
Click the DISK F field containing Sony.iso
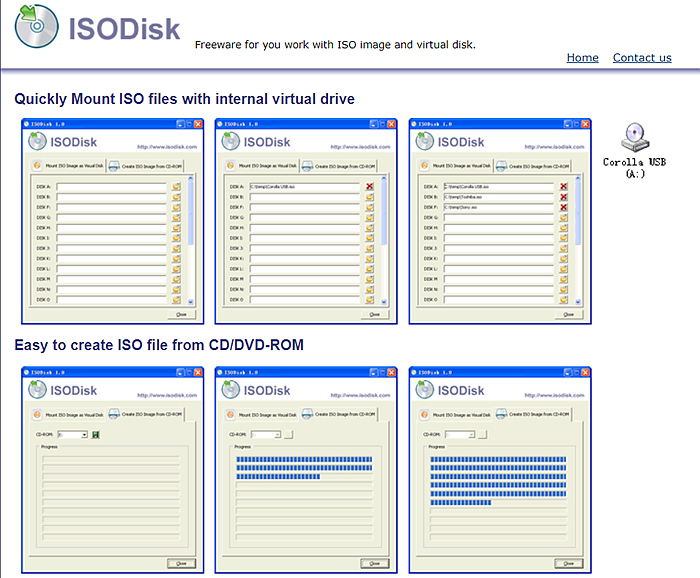click(x=498, y=207)
